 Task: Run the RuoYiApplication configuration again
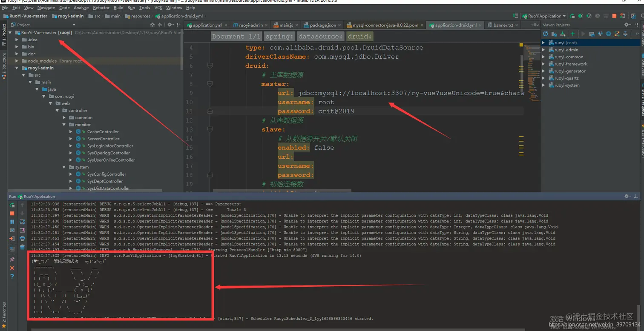[572, 16]
